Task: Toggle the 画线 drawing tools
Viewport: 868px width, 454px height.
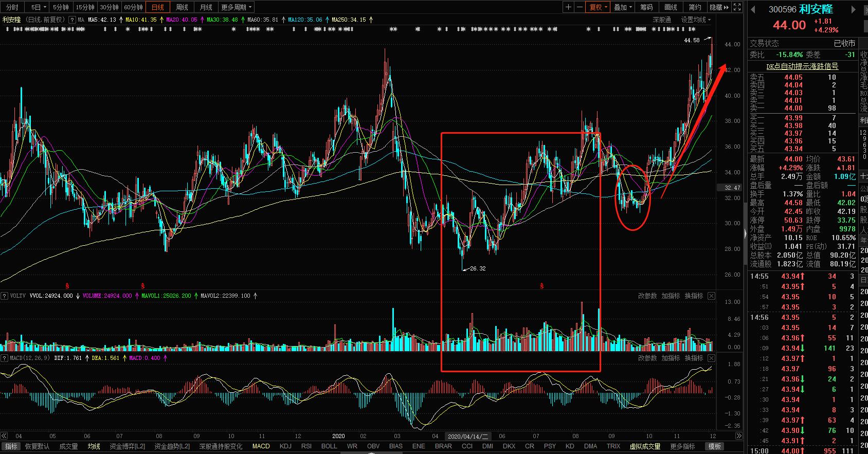Action: click(671, 7)
